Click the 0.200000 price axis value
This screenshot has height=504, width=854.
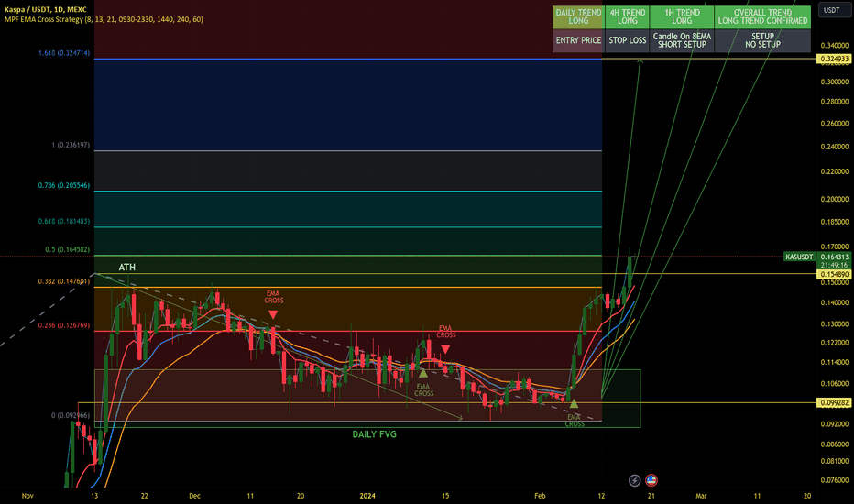(835, 199)
